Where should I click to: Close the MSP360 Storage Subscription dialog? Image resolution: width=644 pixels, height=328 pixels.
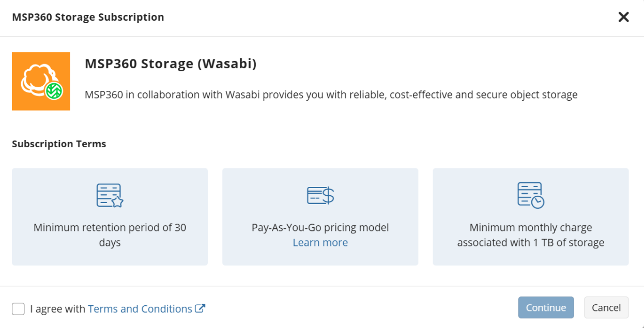click(623, 17)
